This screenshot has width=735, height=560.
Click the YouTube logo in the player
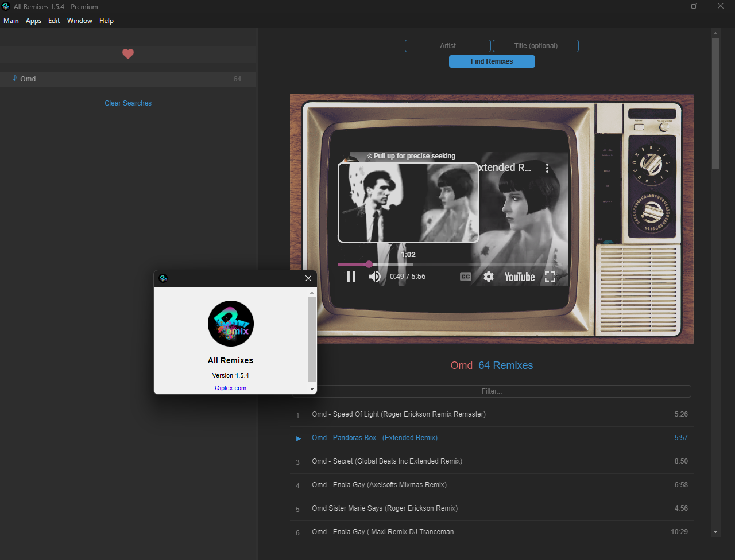click(x=520, y=277)
